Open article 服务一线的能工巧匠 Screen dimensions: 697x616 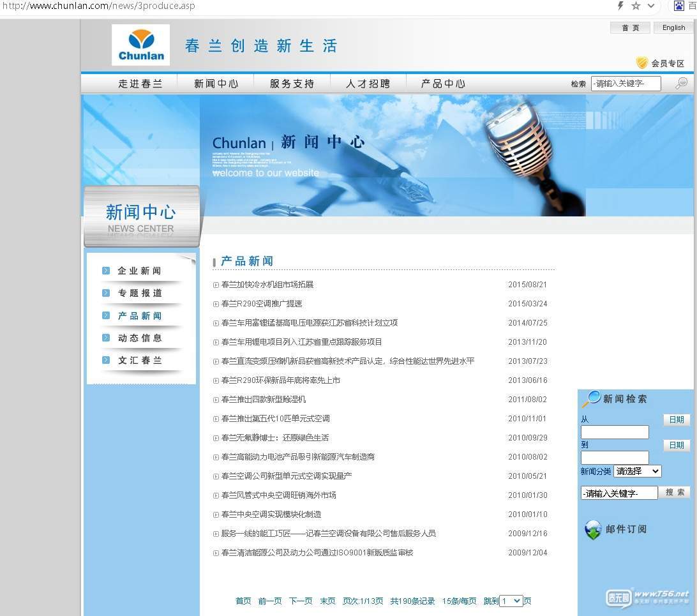pyautogui.click(x=328, y=533)
